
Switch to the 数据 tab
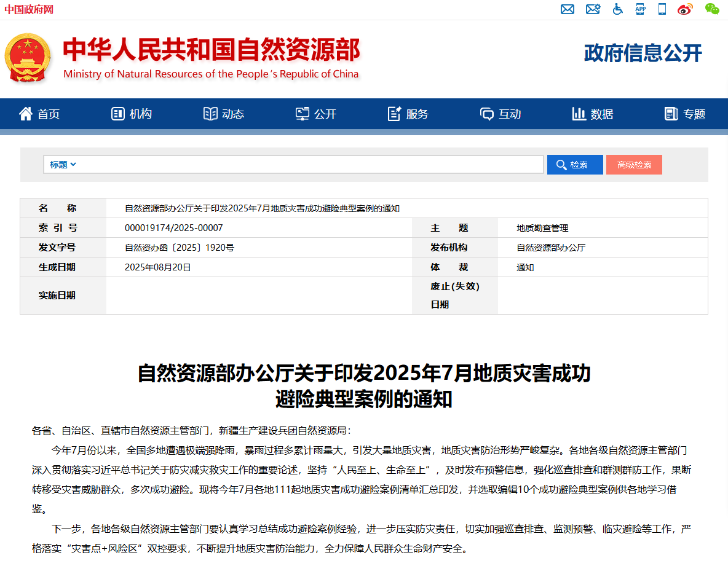(x=592, y=114)
